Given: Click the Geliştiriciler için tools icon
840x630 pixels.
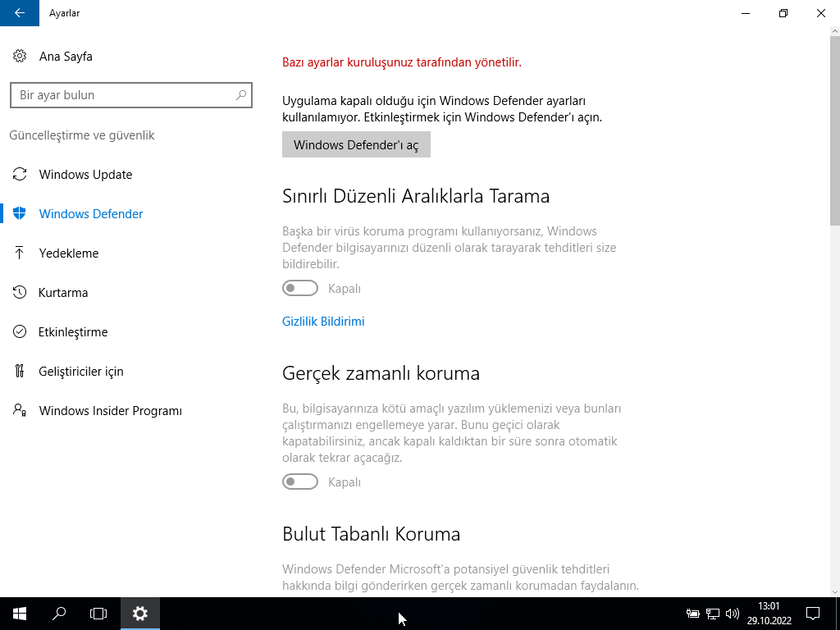Looking at the screenshot, I should (20, 371).
